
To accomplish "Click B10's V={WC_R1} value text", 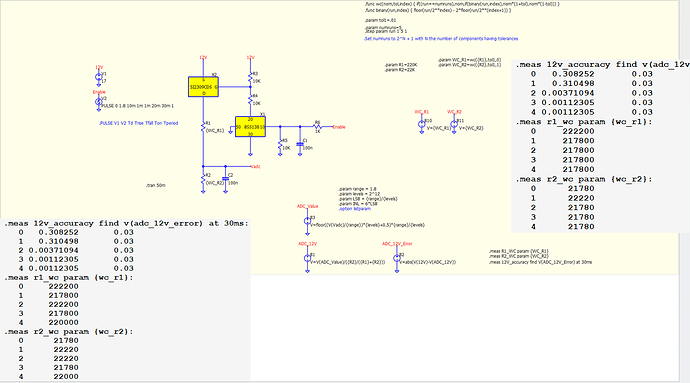I will [439, 128].
